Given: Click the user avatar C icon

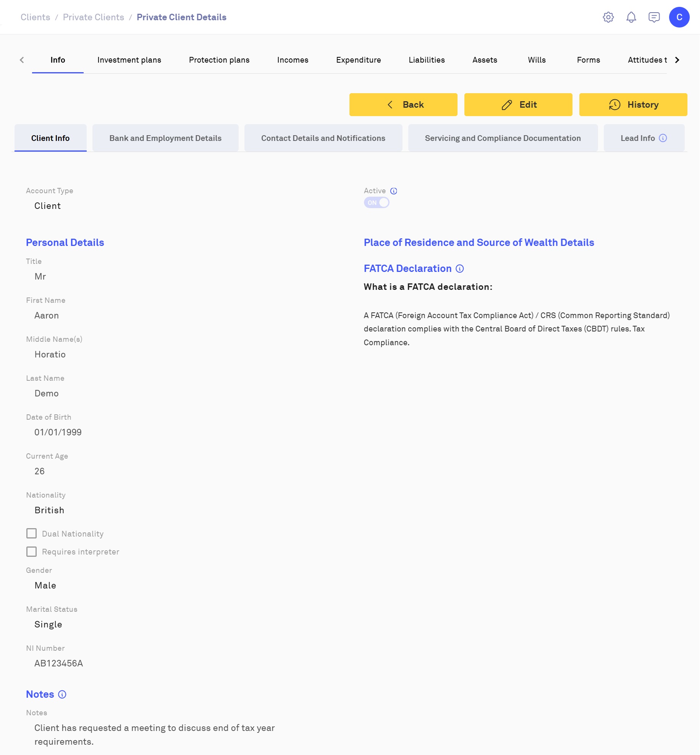Looking at the screenshot, I should point(679,17).
